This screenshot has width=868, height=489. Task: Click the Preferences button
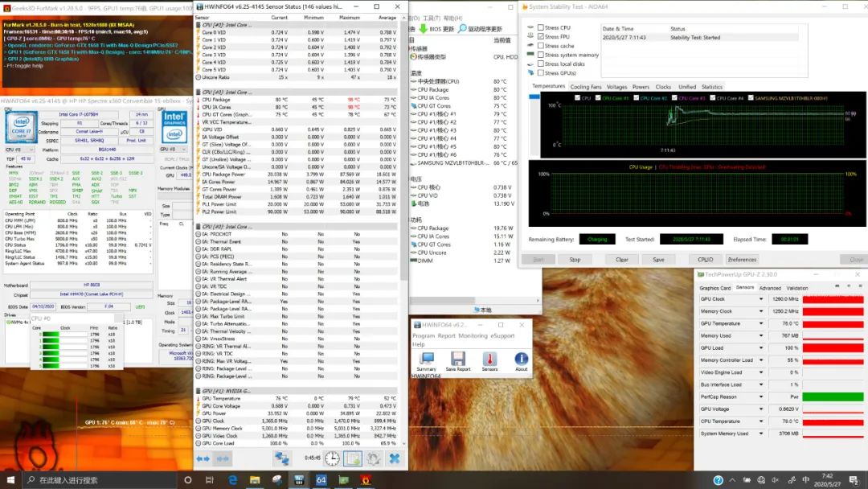[742, 260]
